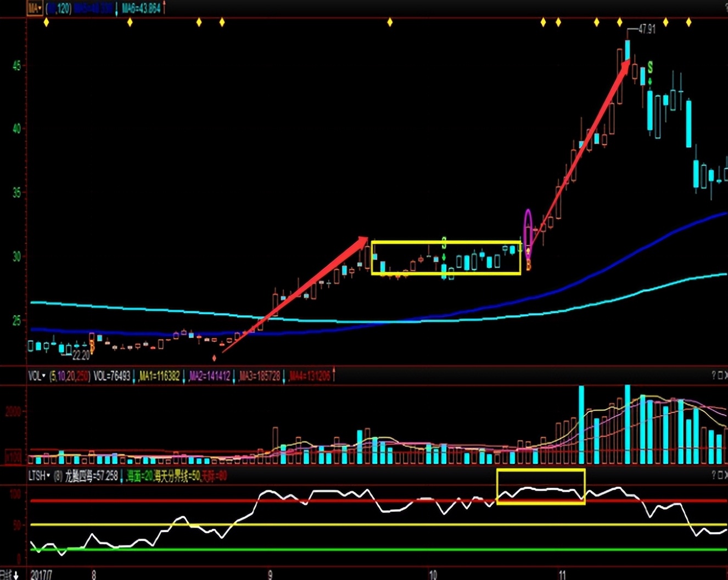
Task: Click the peak candlestick under the 47.91 label
Action: tap(627, 51)
